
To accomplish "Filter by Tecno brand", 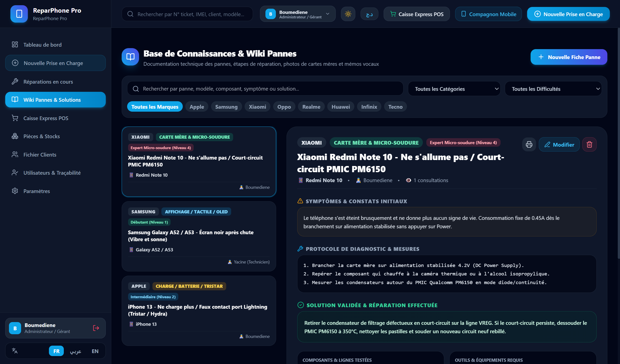I will click(395, 107).
